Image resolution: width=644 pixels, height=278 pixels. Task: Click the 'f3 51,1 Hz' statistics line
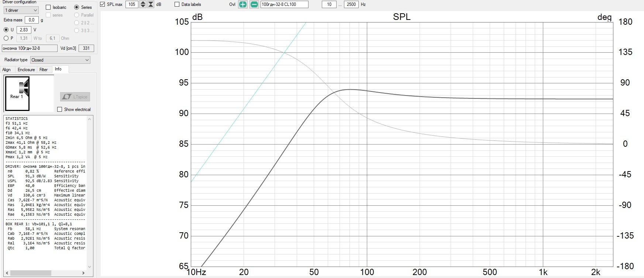tap(17, 124)
